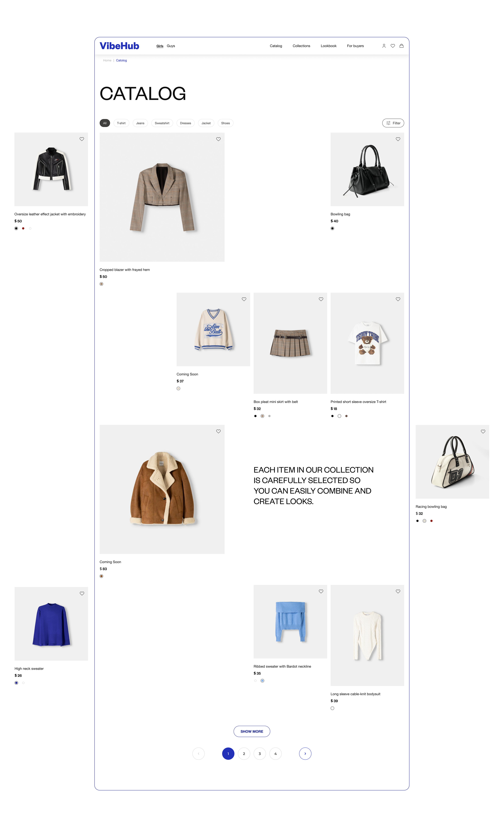Open the shearling jacket product image
Viewport: 504px width, 827px height.
coord(162,489)
